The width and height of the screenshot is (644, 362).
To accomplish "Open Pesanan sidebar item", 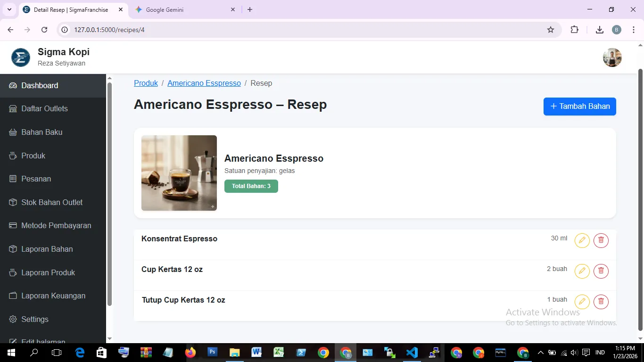I will pyautogui.click(x=53, y=179).
